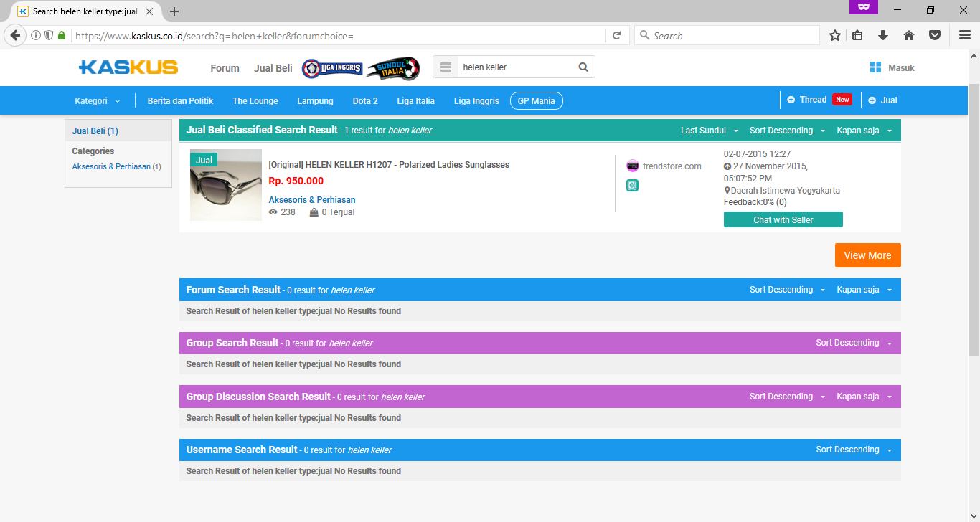Viewport: 980px width, 522px height.
Task: Open Liga Italia nav item
Action: tap(415, 101)
